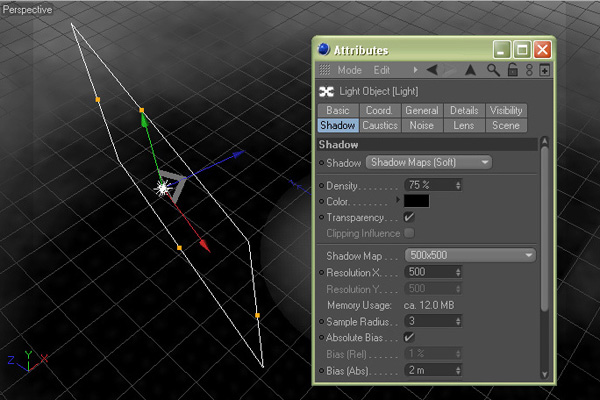
Task: Click the Light Object icon
Action: [x=325, y=91]
